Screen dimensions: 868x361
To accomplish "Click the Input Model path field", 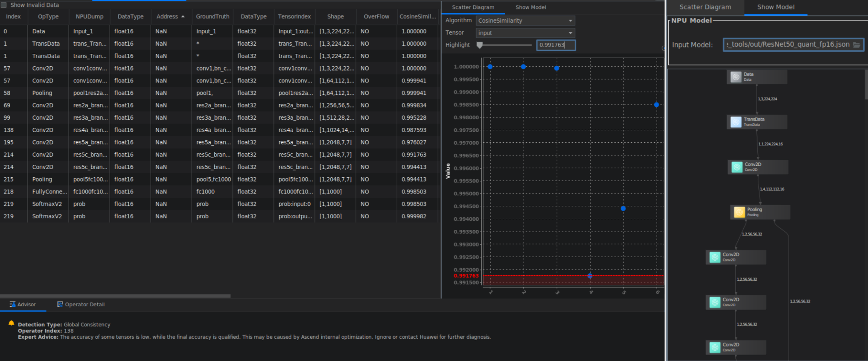I will [x=793, y=44].
